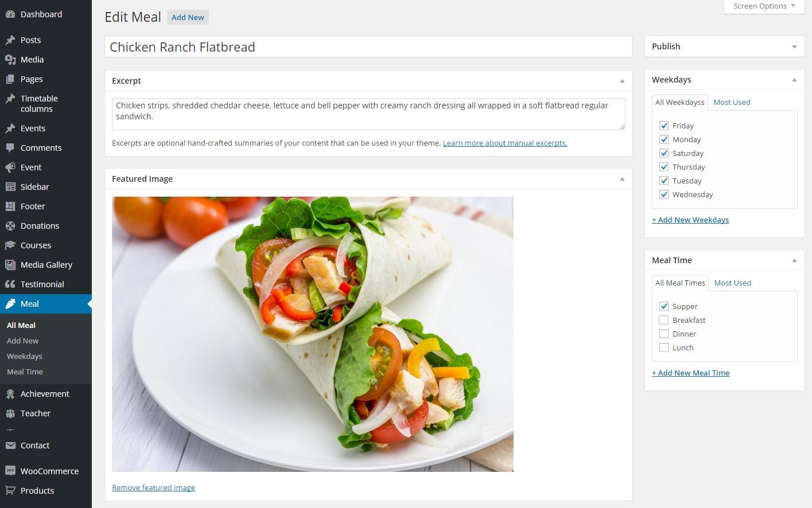The height and width of the screenshot is (508, 812).
Task: Uncheck the Supper meal time checkbox
Action: [x=664, y=306]
